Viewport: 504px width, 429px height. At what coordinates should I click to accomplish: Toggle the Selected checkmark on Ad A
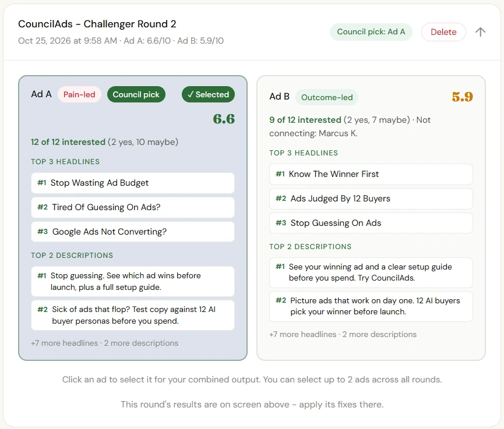pos(208,94)
